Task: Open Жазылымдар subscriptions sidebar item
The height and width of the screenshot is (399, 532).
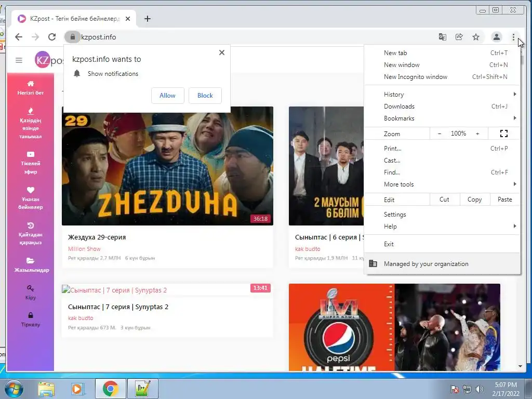Action: click(x=31, y=265)
